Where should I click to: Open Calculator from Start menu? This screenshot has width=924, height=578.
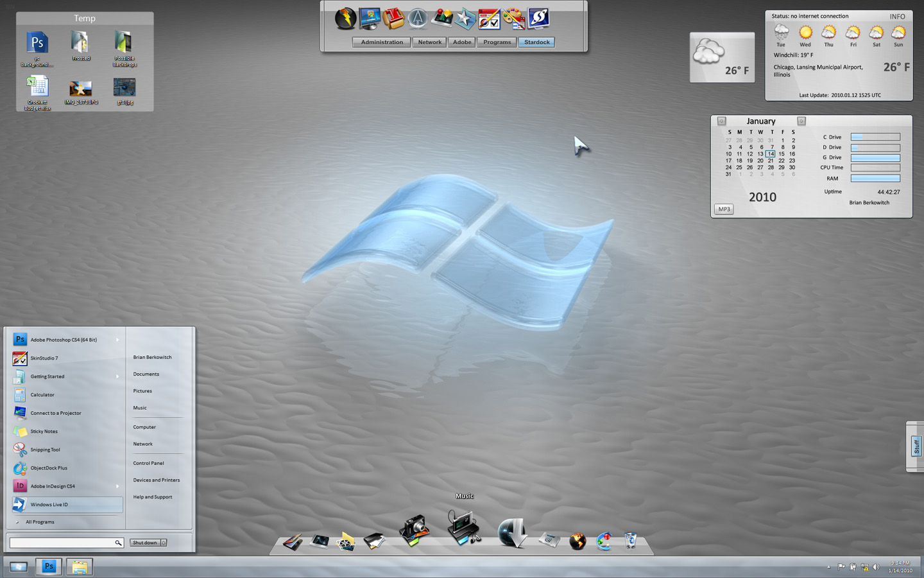click(x=67, y=395)
